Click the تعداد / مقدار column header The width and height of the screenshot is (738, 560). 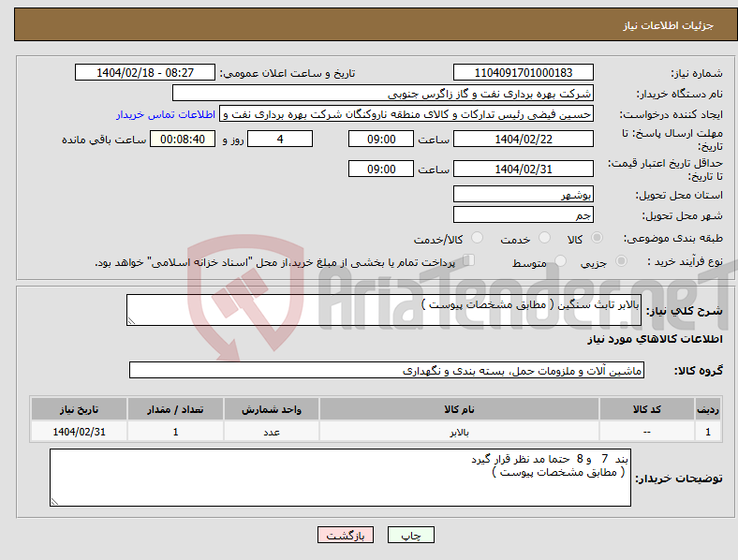click(x=175, y=409)
